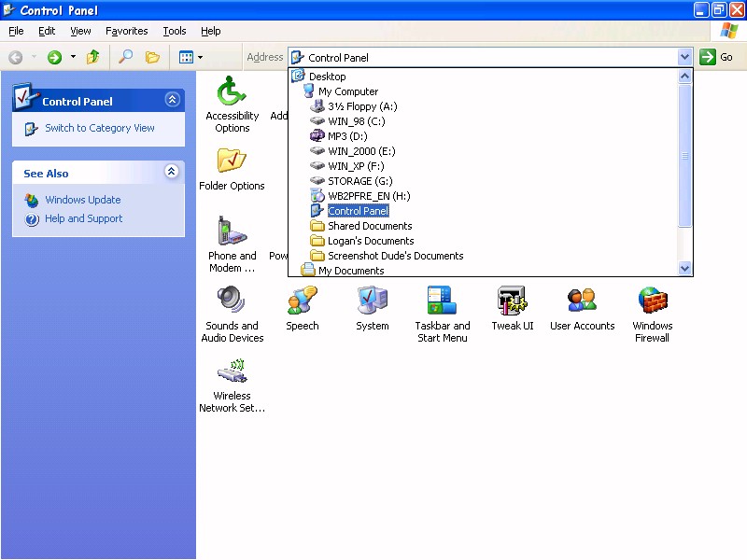Open Sounds and Audio Devices

pos(232,315)
